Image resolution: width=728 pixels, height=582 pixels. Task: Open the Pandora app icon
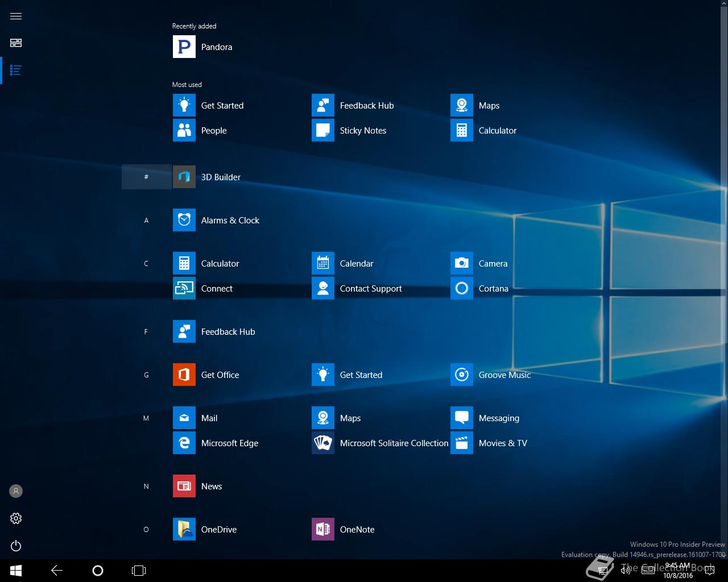click(x=184, y=47)
